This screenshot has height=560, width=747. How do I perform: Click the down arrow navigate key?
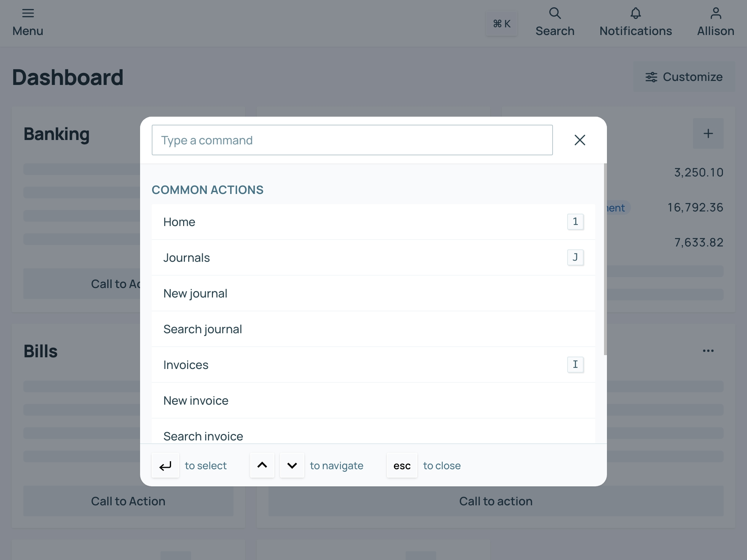[x=292, y=465]
